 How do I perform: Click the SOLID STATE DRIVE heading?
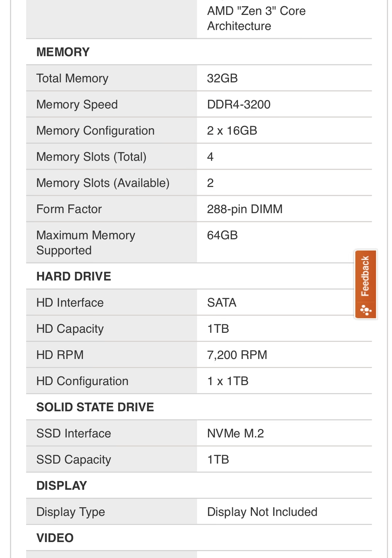click(95, 407)
